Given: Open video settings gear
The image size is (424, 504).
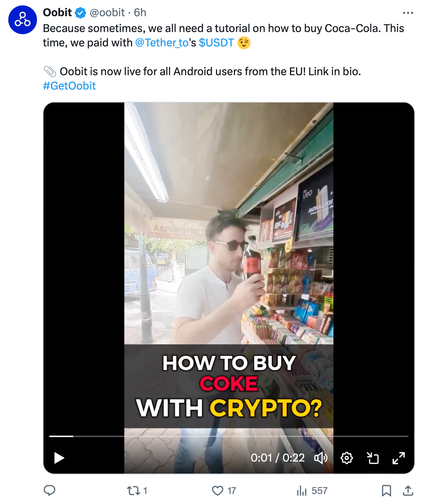Looking at the screenshot, I should [x=347, y=458].
